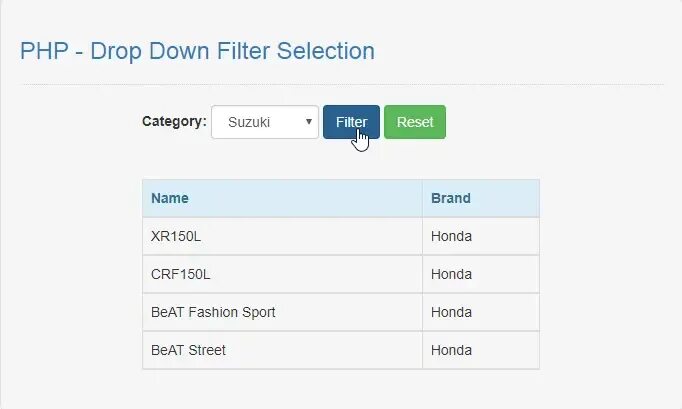Click the horizontal divider below the heading
682x409 pixels.
341,84
